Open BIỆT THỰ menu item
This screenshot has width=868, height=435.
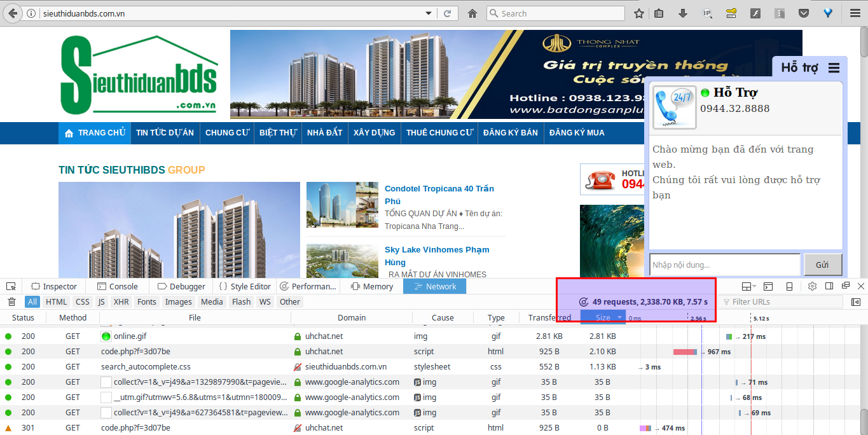click(x=279, y=133)
